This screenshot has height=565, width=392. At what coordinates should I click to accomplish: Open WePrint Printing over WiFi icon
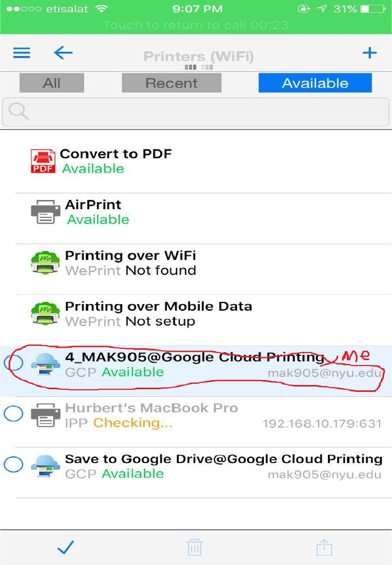click(x=45, y=263)
